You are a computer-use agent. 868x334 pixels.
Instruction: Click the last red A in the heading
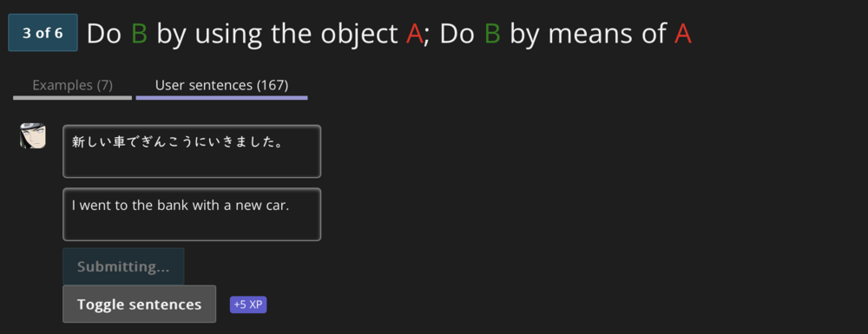click(683, 34)
